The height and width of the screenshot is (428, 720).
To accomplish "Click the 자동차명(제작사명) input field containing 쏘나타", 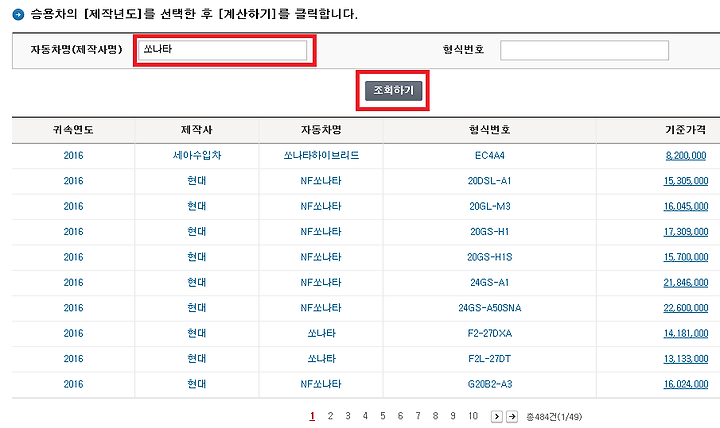I will click(x=222, y=50).
